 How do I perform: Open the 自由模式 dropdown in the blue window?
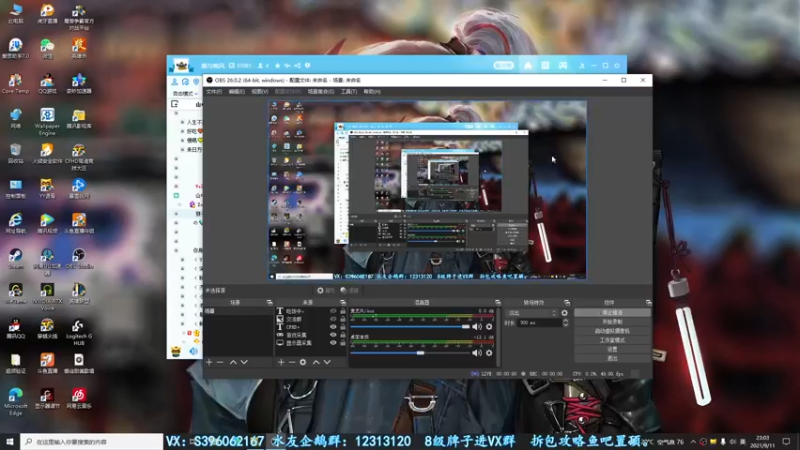(x=185, y=93)
